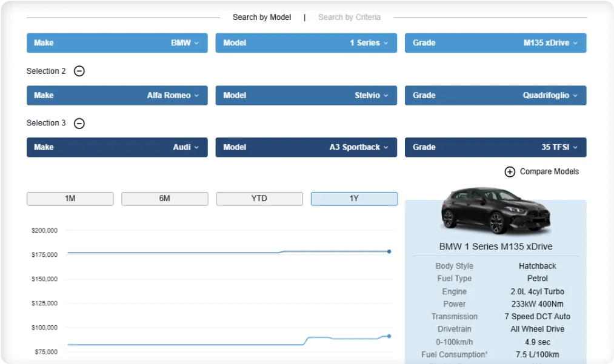Click the 7 Speed DCT Auto value
This screenshot has height=364, width=614.
click(537, 317)
